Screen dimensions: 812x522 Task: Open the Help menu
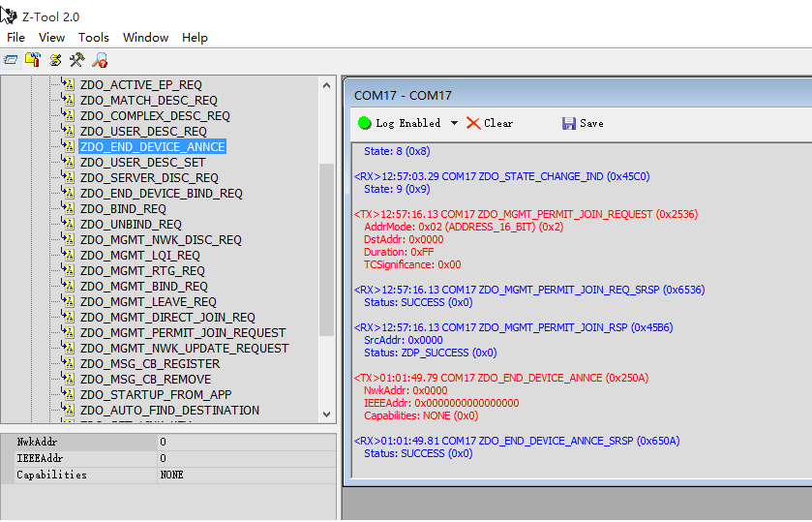click(195, 38)
